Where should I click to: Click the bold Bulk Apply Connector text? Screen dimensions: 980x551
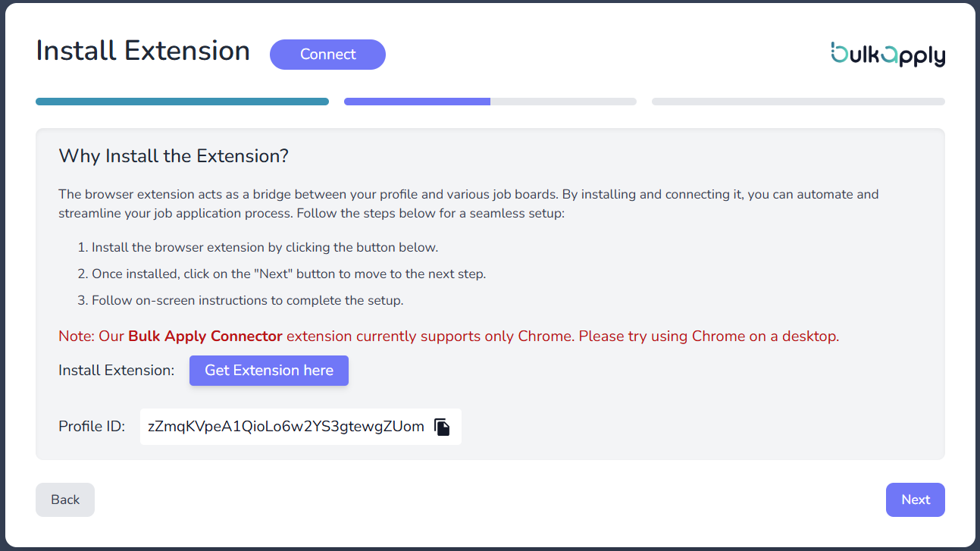205,337
